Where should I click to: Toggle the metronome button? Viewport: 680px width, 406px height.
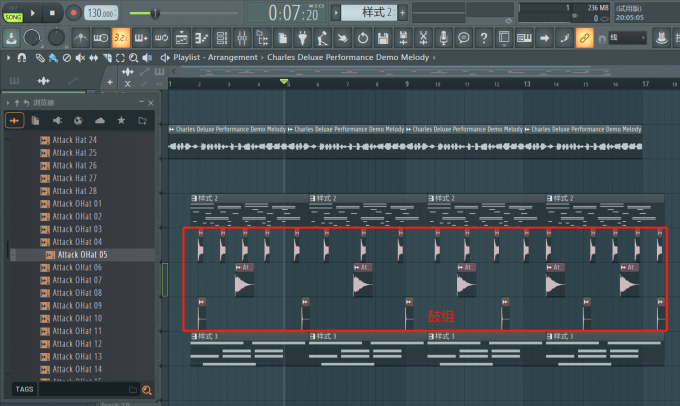click(81, 38)
